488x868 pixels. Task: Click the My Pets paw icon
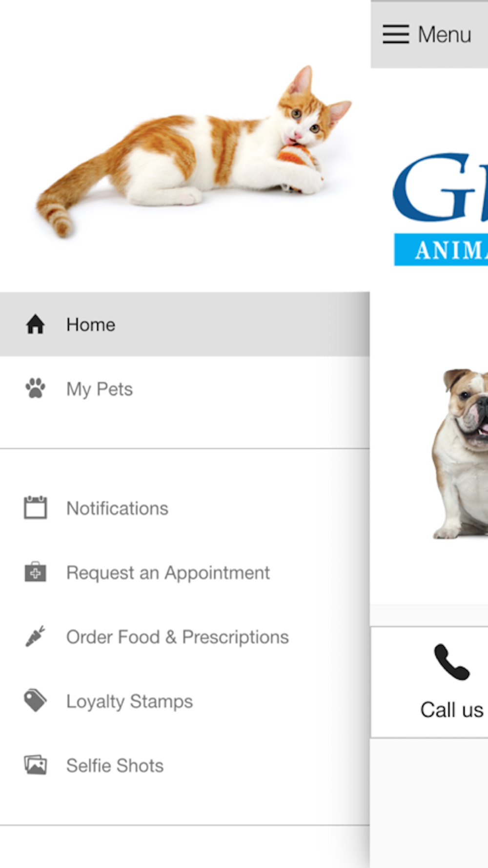coord(35,389)
